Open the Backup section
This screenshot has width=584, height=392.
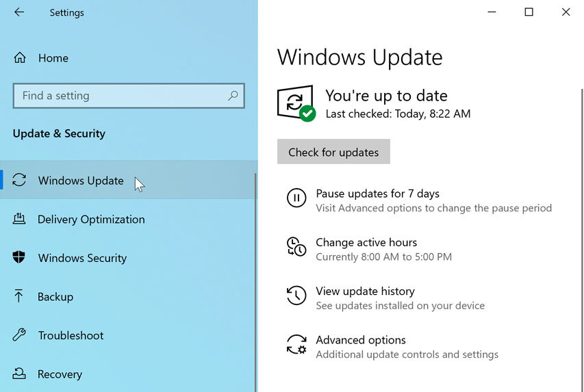click(x=128, y=297)
